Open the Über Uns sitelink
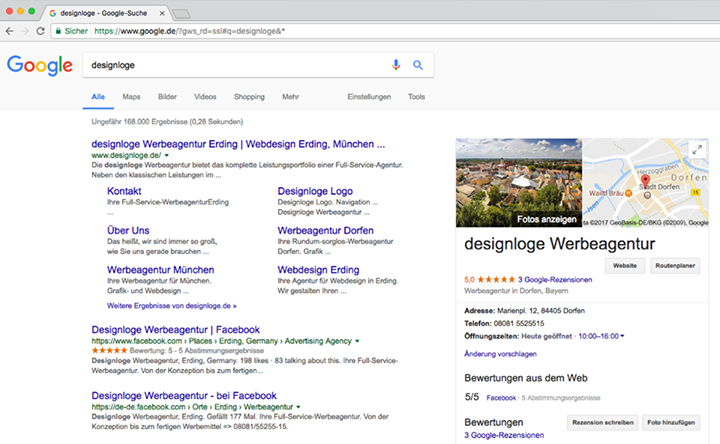This screenshot has height=444, width=720. coord(128,230)
